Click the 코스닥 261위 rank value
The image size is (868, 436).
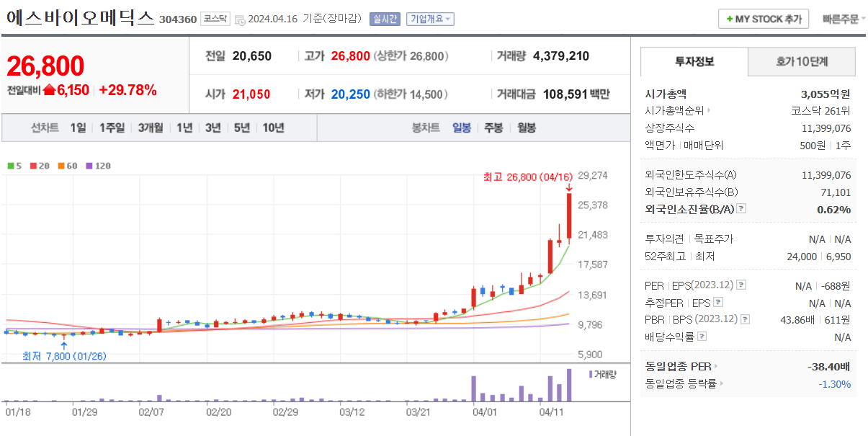point(821,111)
